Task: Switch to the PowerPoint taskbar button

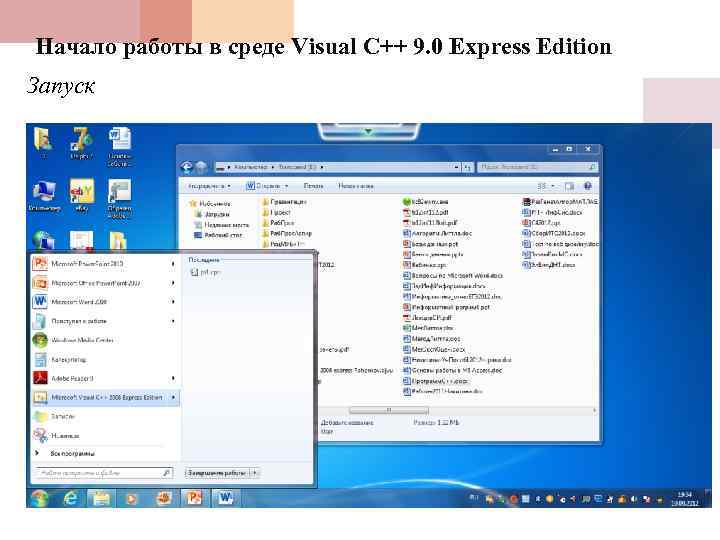Action: pos(194,498)
